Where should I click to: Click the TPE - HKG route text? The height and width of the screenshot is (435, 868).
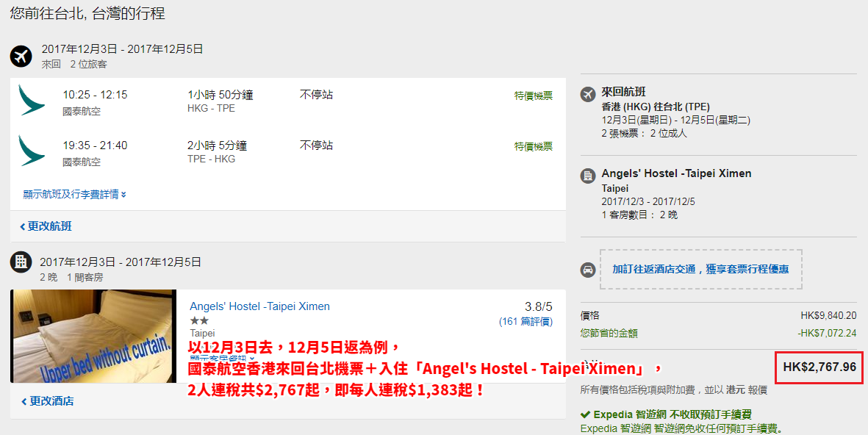pyautogui.click(x=211, y=159)
